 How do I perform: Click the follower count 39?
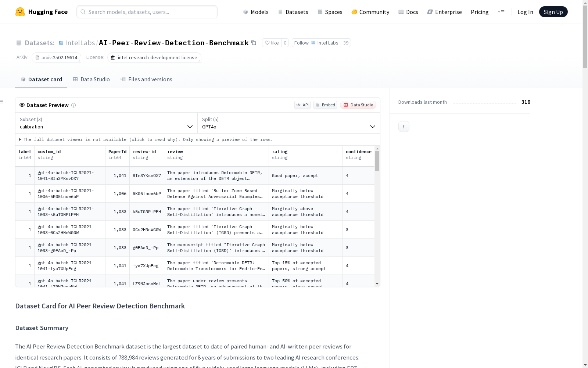pos(346,43)
